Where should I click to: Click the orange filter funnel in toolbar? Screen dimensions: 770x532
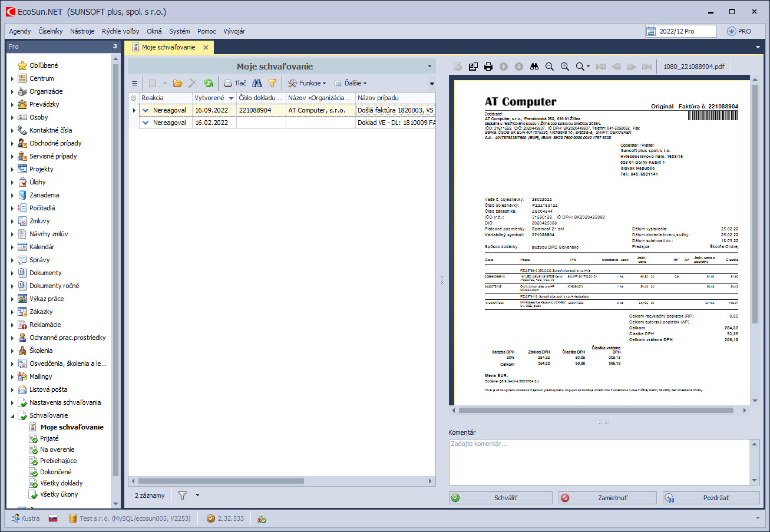pos(272,84)
